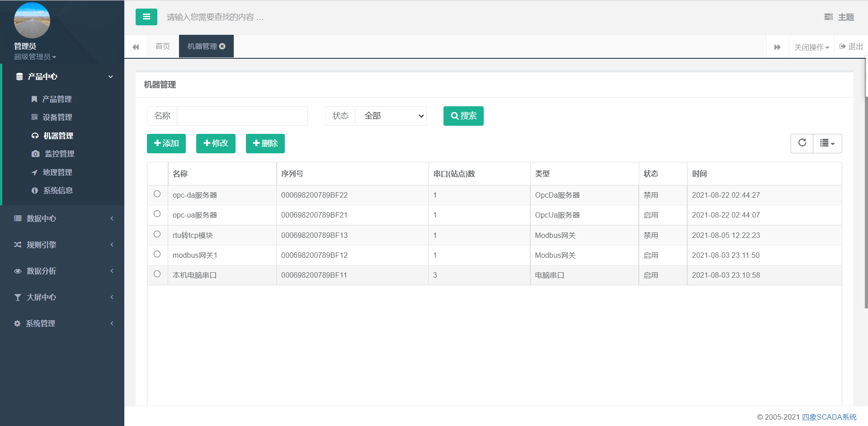The image size is (868, 426).
Task: Switch to the 首页 tab
Action: pyautogui.click(x=163, y=47)
